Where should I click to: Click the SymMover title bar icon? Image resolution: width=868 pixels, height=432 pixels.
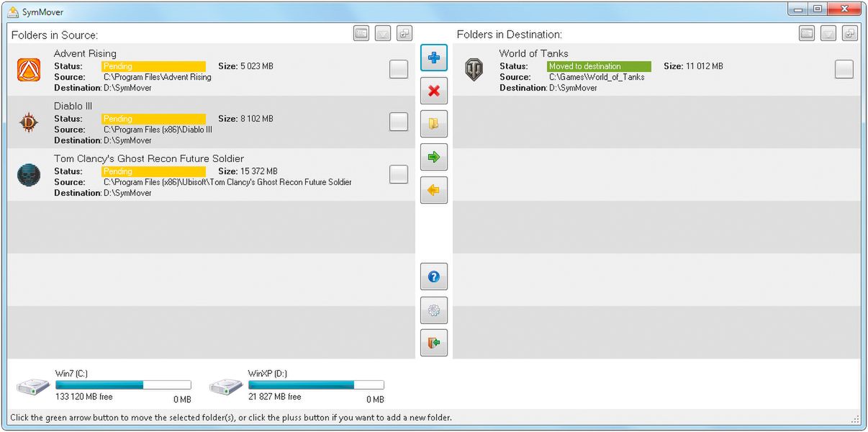coord(13,12)
